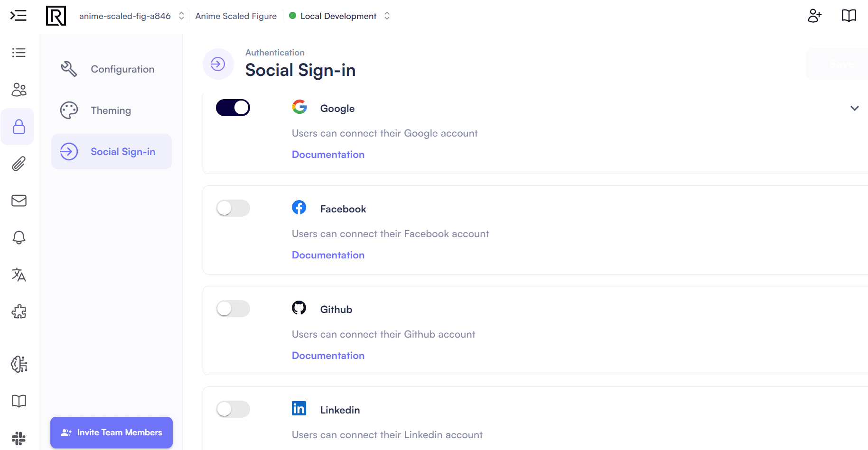The width and height of the screenshot is (868, 450).
Task: Open the Users panel in the sidebar
Action: click(19, 90)
